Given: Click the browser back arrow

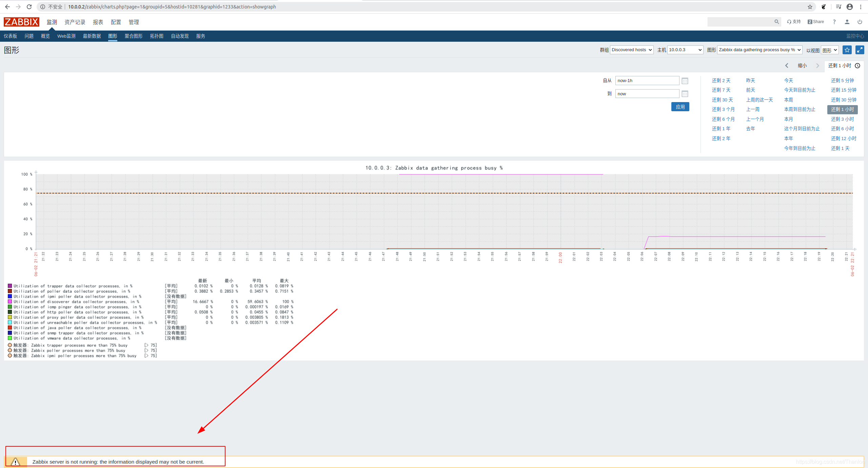Looking at the screenshot, I should [7, 7].
